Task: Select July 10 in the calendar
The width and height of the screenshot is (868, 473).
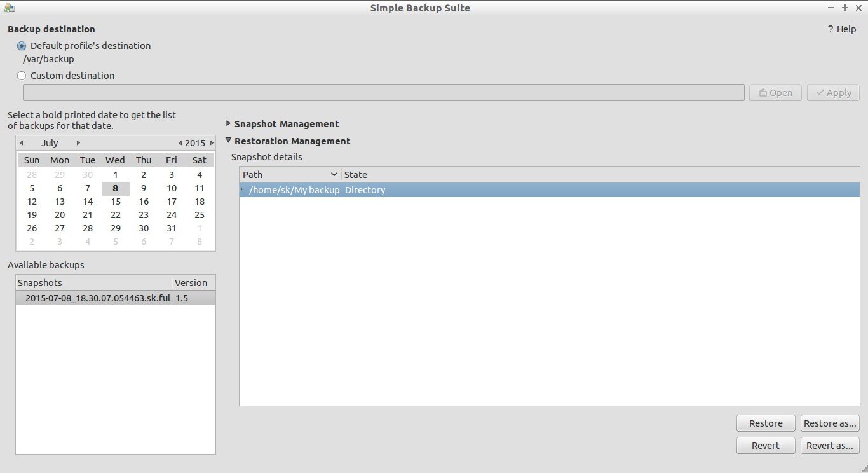Action: point(172,188)
